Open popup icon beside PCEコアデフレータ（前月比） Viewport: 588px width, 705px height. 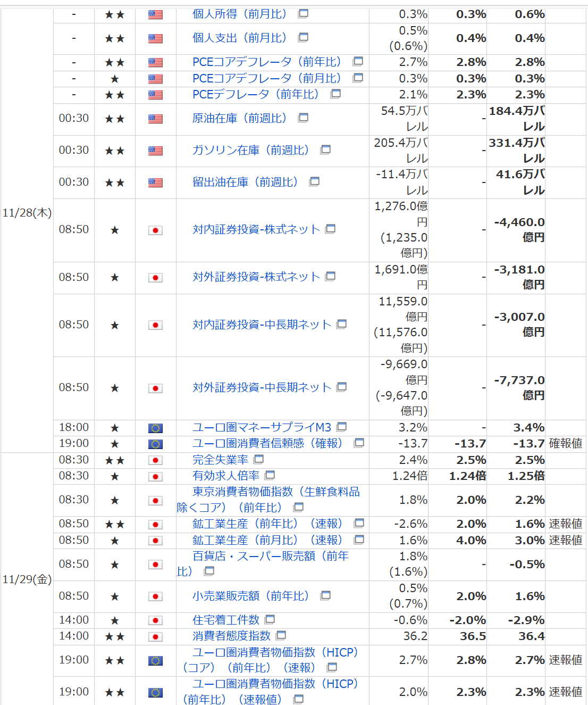(x=358, y=78)
